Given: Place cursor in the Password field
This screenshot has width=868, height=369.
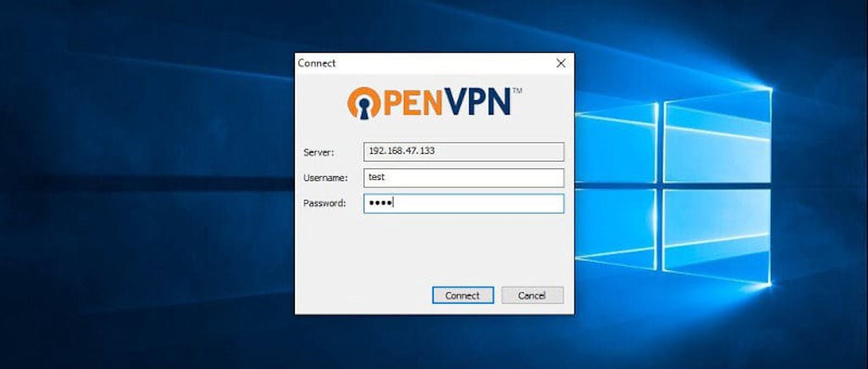Looking at the screenshot, I should pos(464,203).
